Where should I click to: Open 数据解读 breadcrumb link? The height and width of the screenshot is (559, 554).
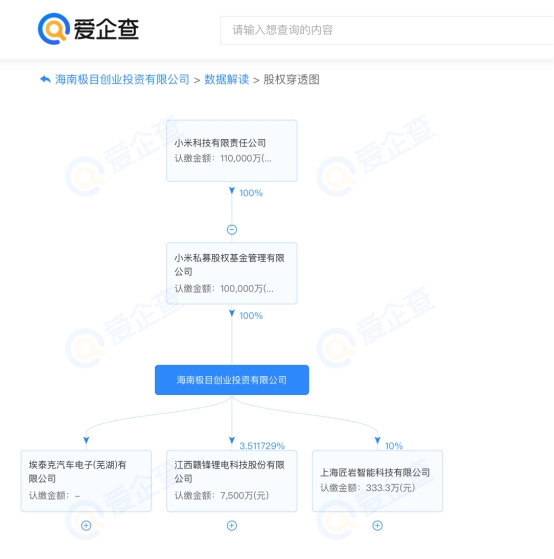(x=226, y=80)
